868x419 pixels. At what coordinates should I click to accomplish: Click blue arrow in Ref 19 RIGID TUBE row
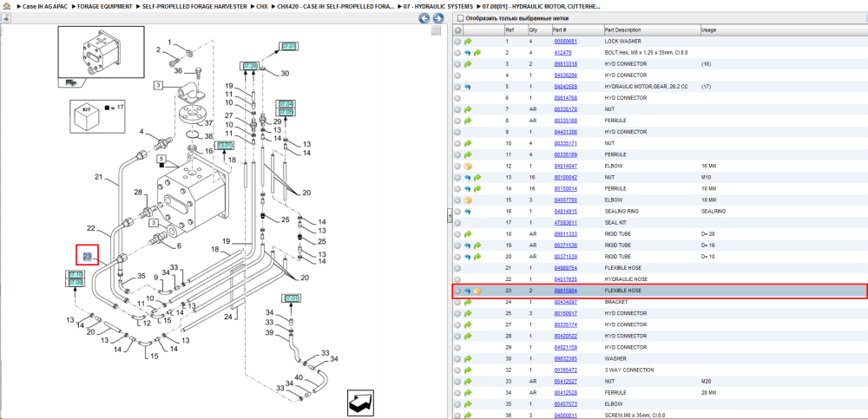pos(468,246)
